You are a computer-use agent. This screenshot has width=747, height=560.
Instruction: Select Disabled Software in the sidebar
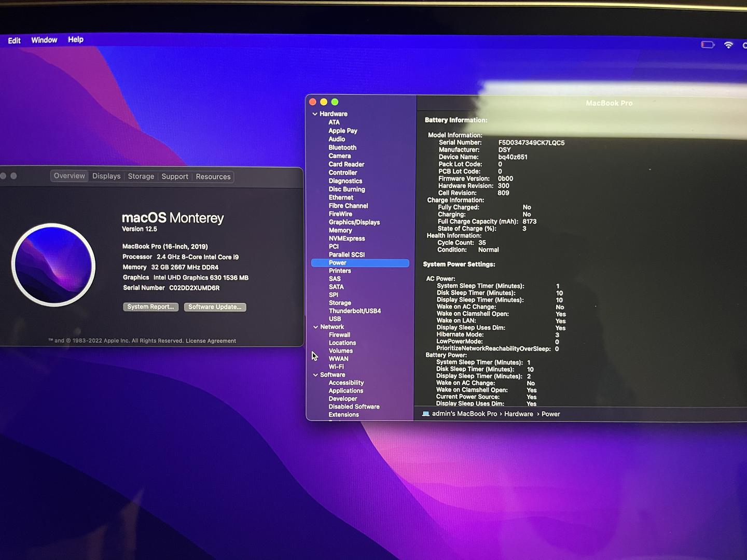[354, 407]
